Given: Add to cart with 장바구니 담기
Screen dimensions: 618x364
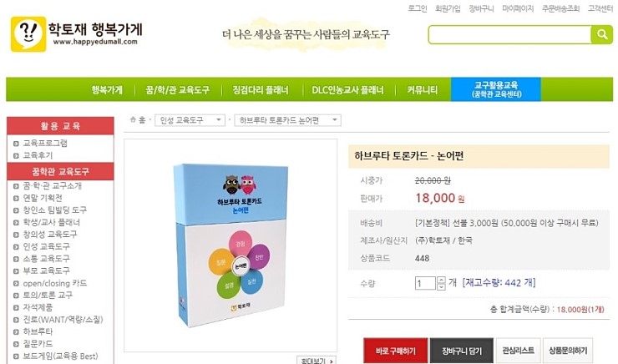Looking at the screenshot, I should pos(462,351).
